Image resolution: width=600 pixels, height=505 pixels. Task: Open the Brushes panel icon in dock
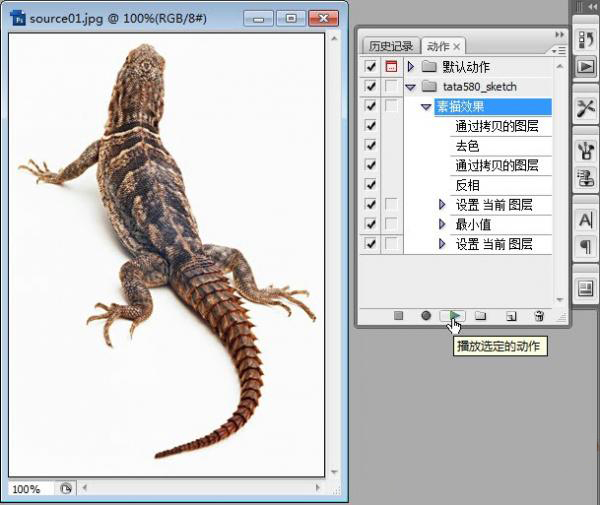tap(585, 150)
